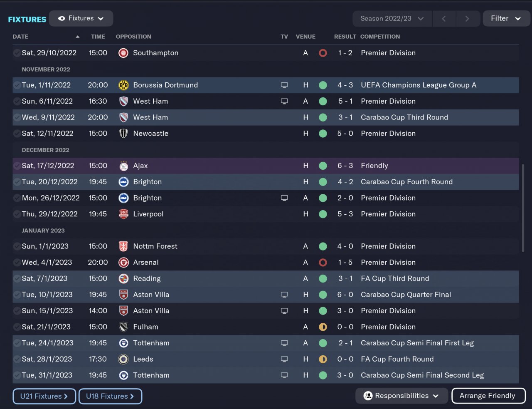Open the Fixtures view dropdown

click(x=81, y=18)
